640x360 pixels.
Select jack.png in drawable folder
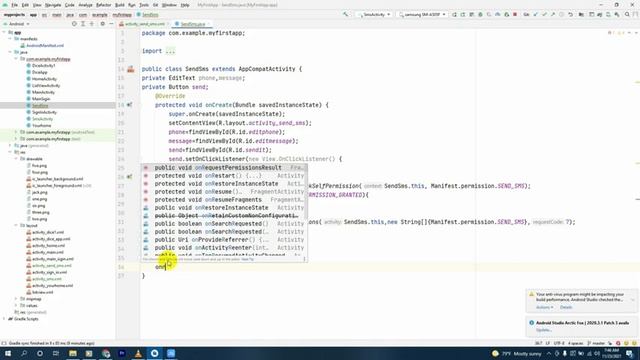pyautogui.click(x=40, y=192)
